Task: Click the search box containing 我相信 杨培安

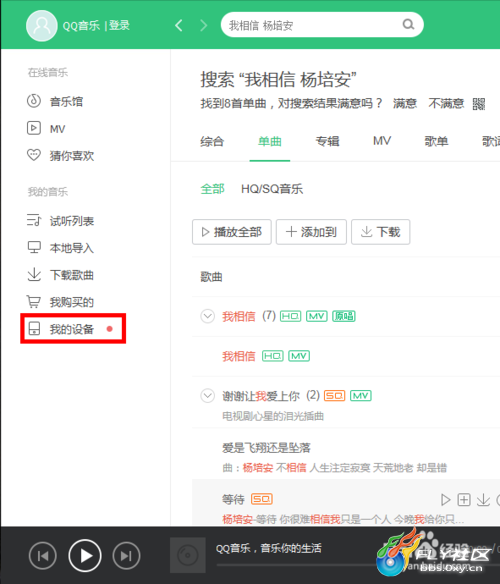Action: [322, 25]
